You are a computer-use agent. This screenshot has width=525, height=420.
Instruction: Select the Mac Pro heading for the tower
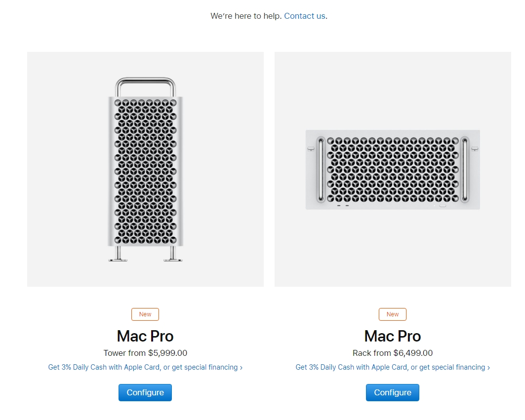(145, 336)
